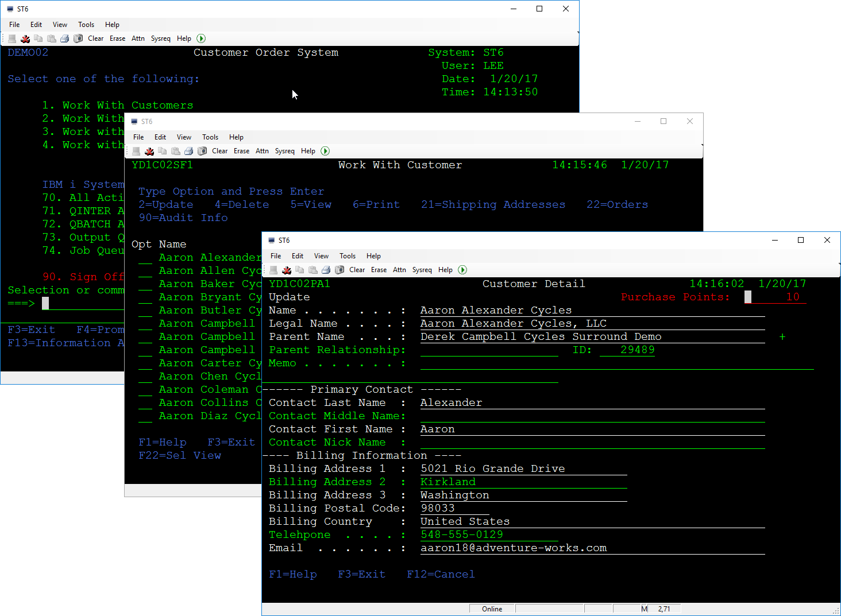Click the Connect icon in the Customer Order System toolbar

[x=12, y=38]
